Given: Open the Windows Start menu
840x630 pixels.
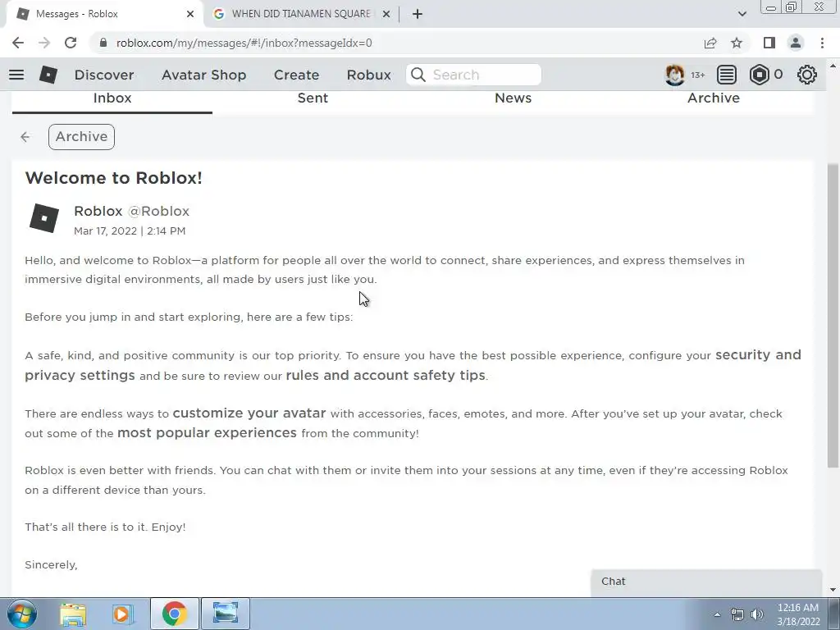Looking at the screenshot, I should coord(22,614).
